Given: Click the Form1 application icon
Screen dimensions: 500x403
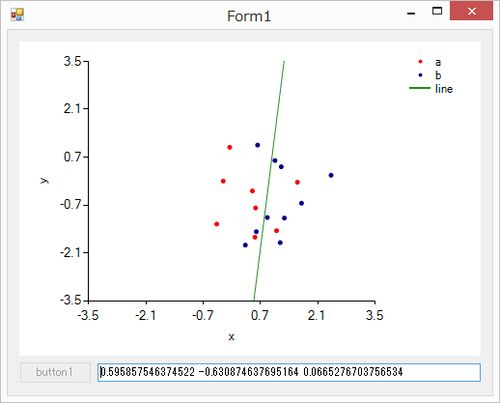Looking at the screenshot, I should [17, 15].
